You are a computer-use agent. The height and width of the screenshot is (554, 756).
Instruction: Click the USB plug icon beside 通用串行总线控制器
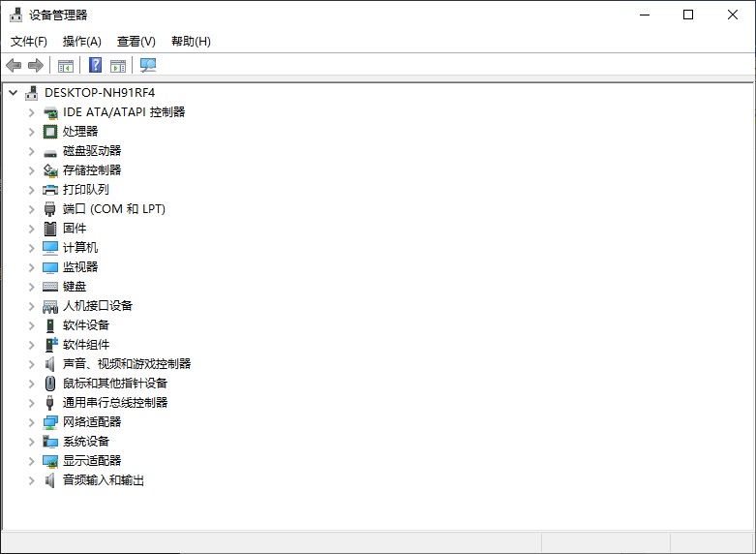tap(49, 403)
